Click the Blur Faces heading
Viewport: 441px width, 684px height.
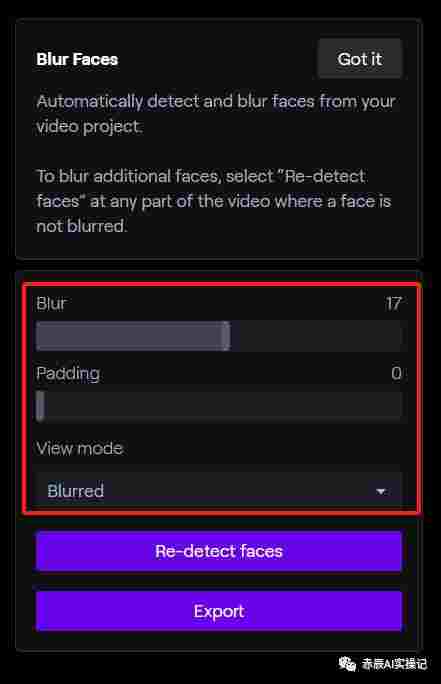pyautogui.click(x=77, y=59)
